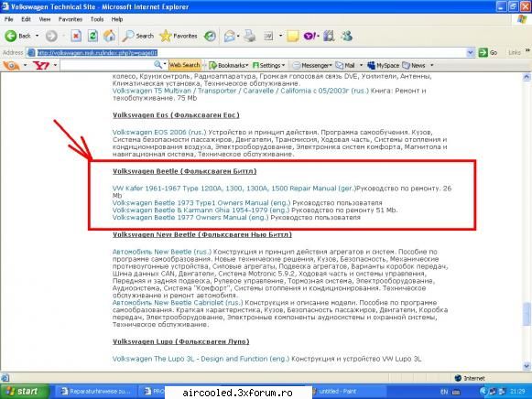
Task: Open the Home page icon
Action: coord(109,36)
